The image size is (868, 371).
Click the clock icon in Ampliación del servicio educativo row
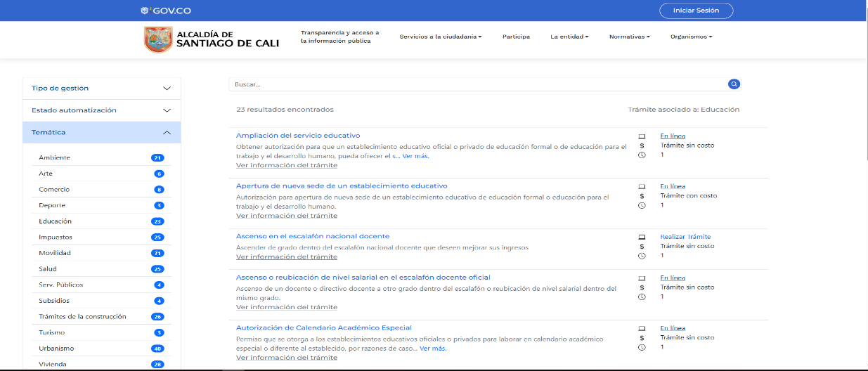[642, 155]
